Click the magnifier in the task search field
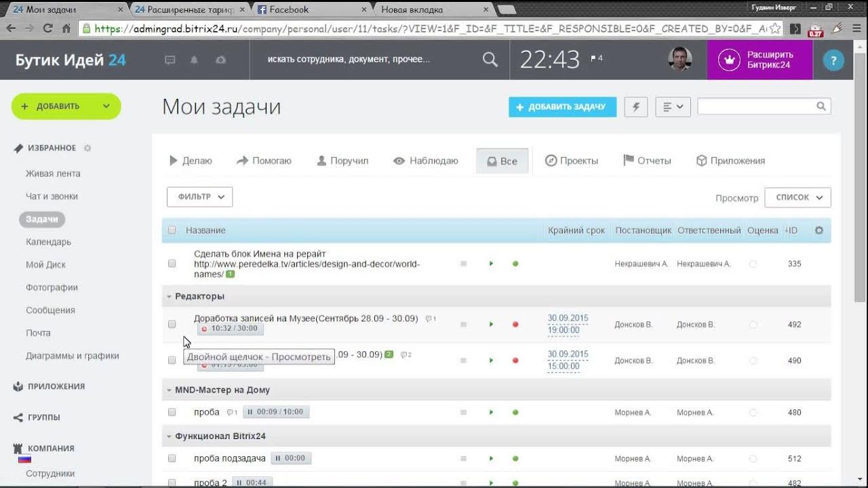This screenshot has width=868, height=488. 821,106
